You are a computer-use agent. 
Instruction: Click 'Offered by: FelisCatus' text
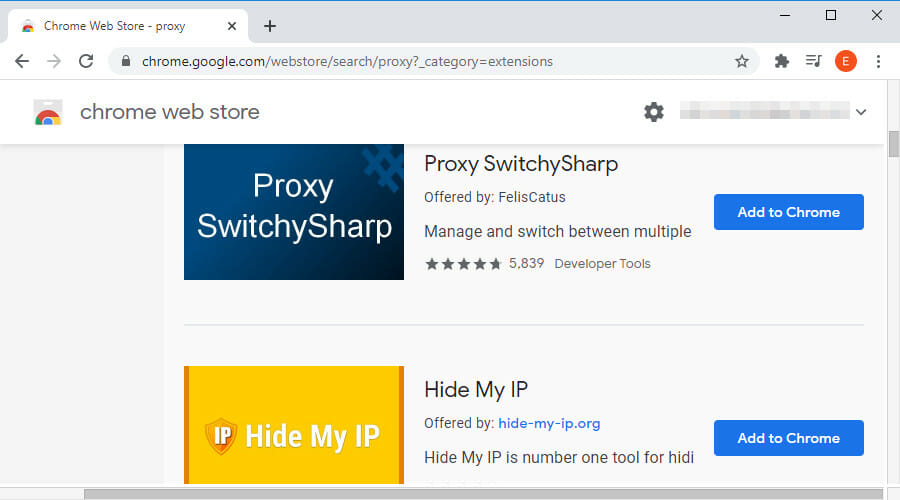[x=495, y=197]
